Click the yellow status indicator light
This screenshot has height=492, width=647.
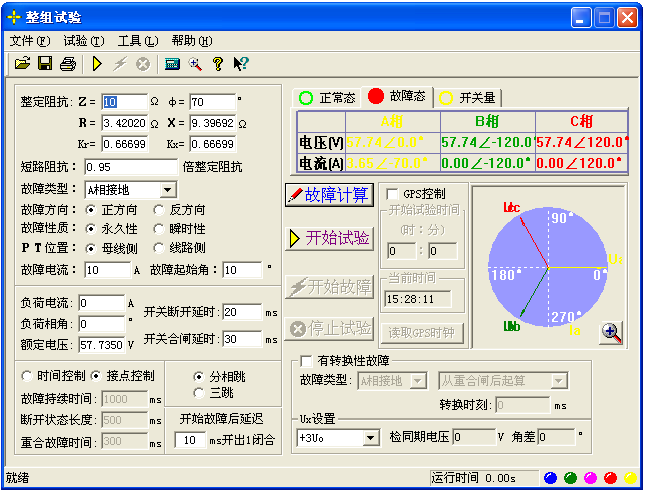coord(630,478)
